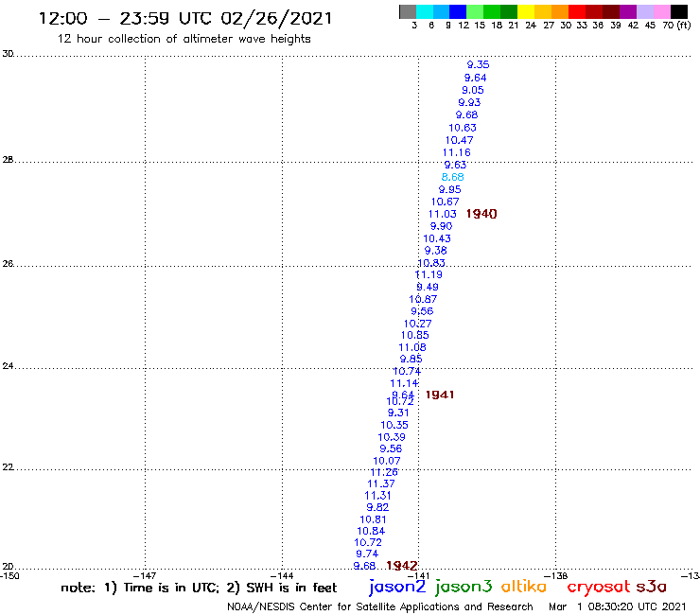
Task: Click the 9.90 wave height value
Action: [x=442, y=226]
